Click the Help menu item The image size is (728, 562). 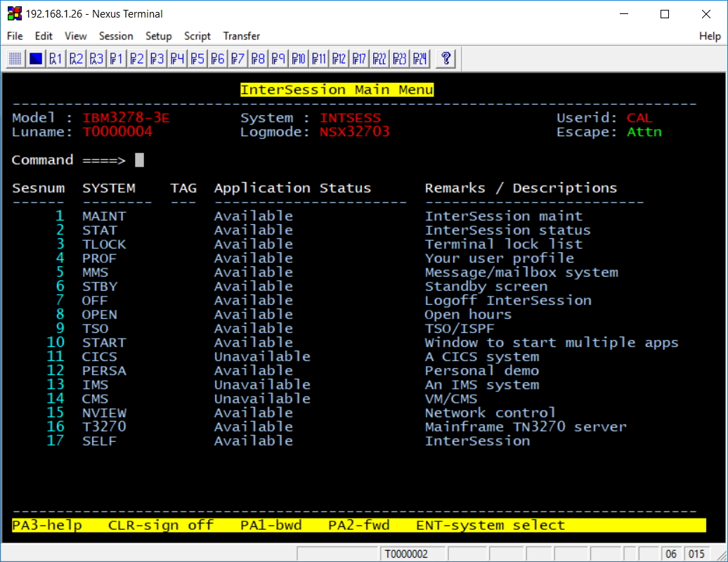click(x=710, y=36)
